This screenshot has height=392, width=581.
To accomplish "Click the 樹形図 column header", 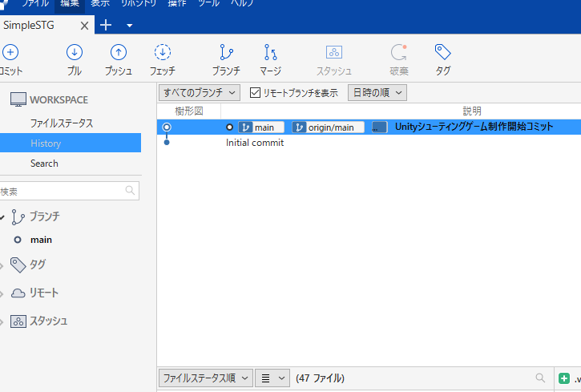I will [189, 111].
